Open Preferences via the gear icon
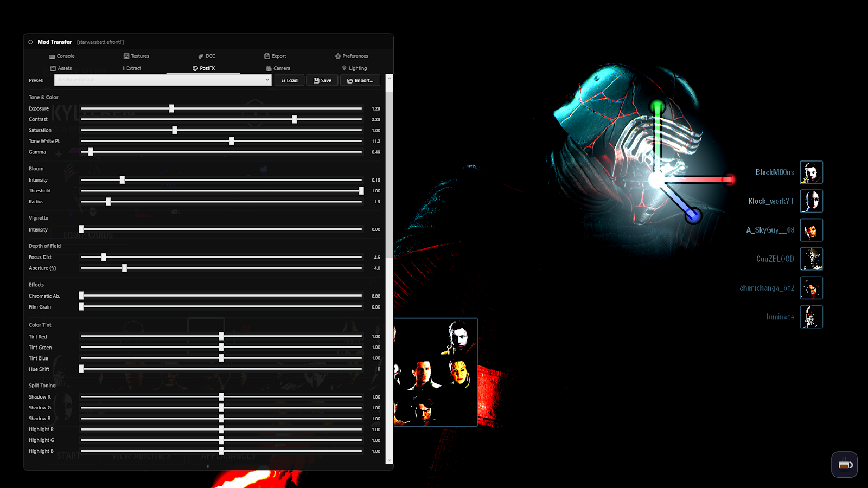This screenshot has height=488, width=868. click(339, 56)
